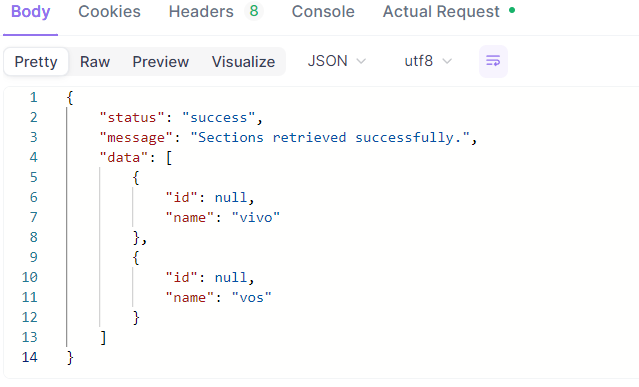Open the JSON format dropdown

337,61
